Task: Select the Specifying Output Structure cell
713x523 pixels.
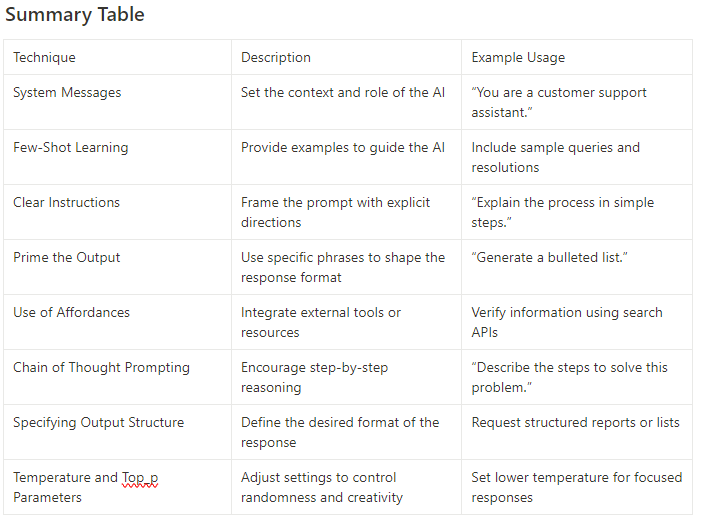Action: point(98,423)
